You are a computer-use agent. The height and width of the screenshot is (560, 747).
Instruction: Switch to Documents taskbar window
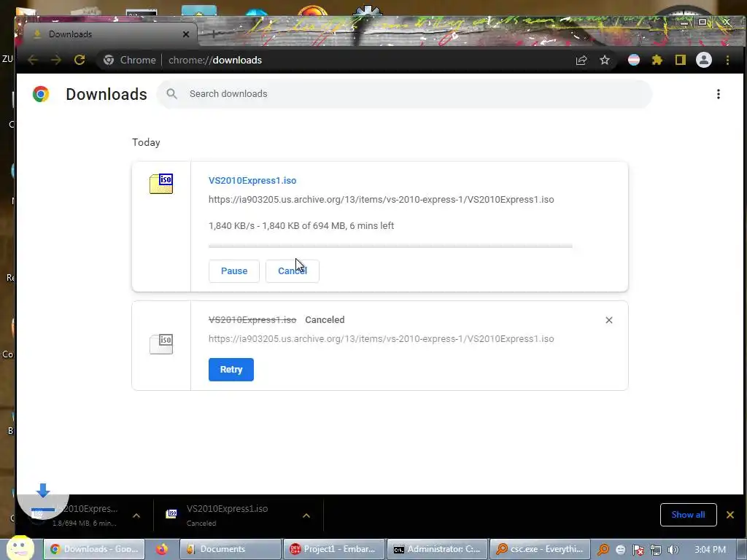point(230,549)
